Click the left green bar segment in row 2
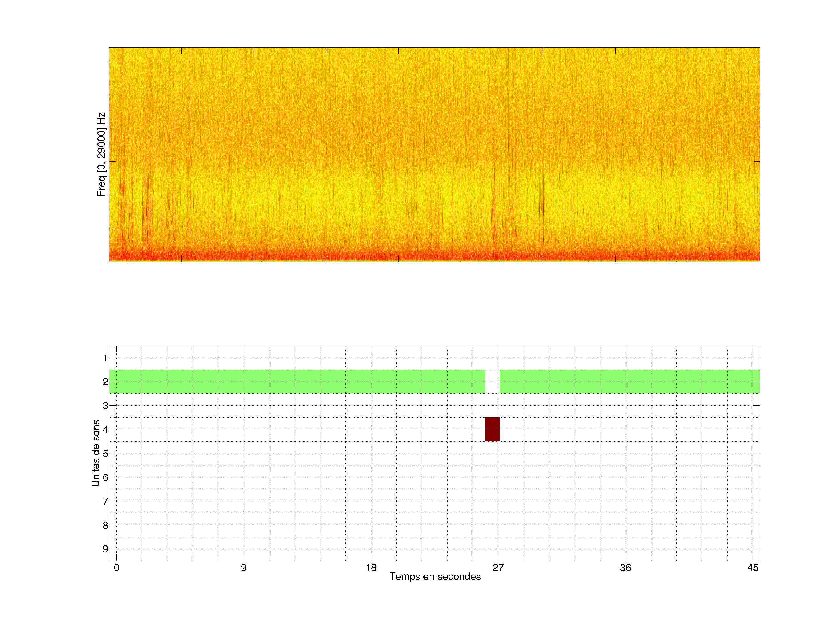 (x=296, y=381)
